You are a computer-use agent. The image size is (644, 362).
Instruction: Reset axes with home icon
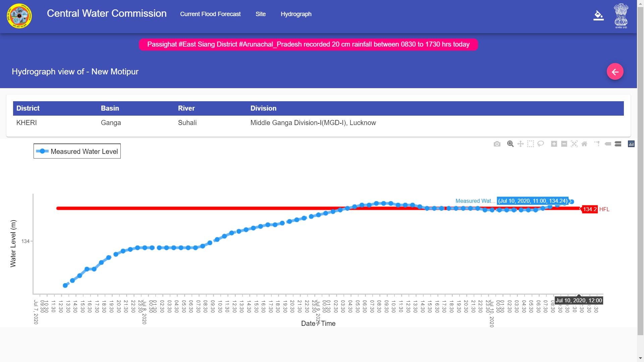[584, 144]
